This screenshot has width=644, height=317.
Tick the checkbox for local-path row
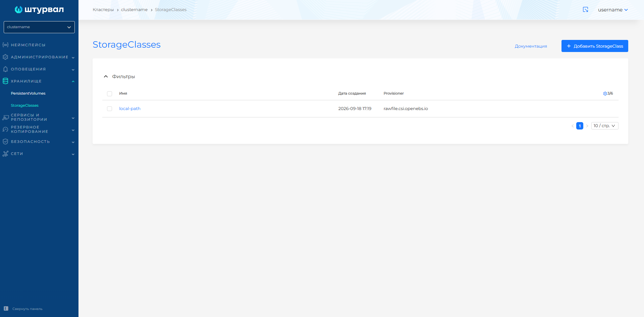coord(109,109)
